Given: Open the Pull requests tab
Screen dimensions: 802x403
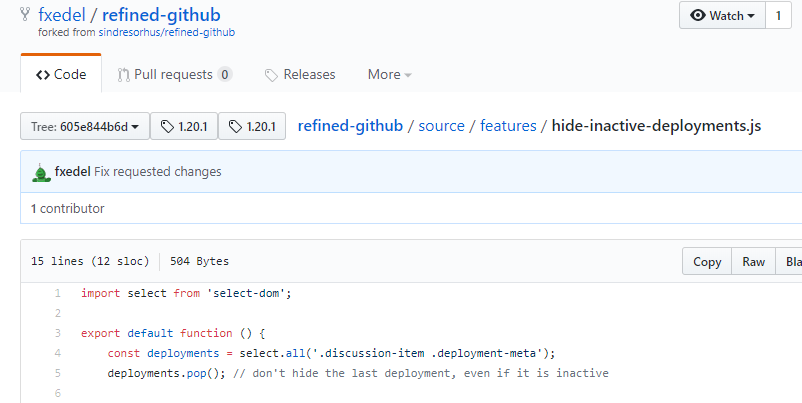Looking at the screenshot, I should coord(175,75).
